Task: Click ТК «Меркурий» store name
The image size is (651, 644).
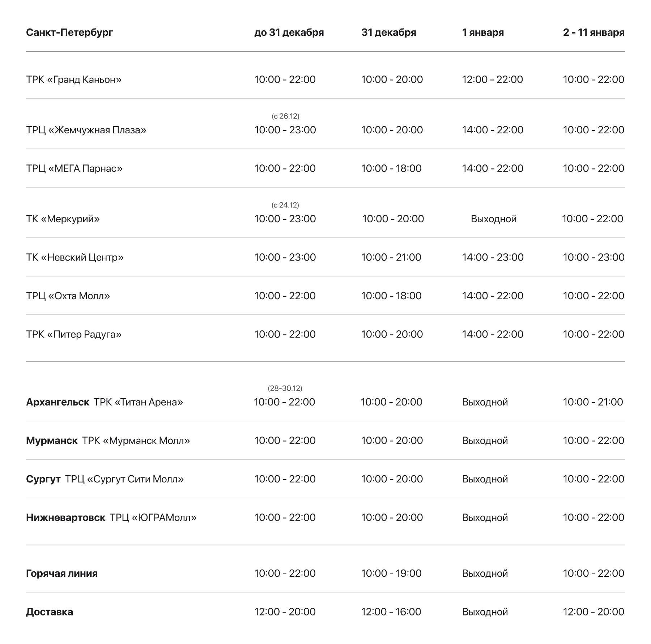Action: tap(63, 219)
